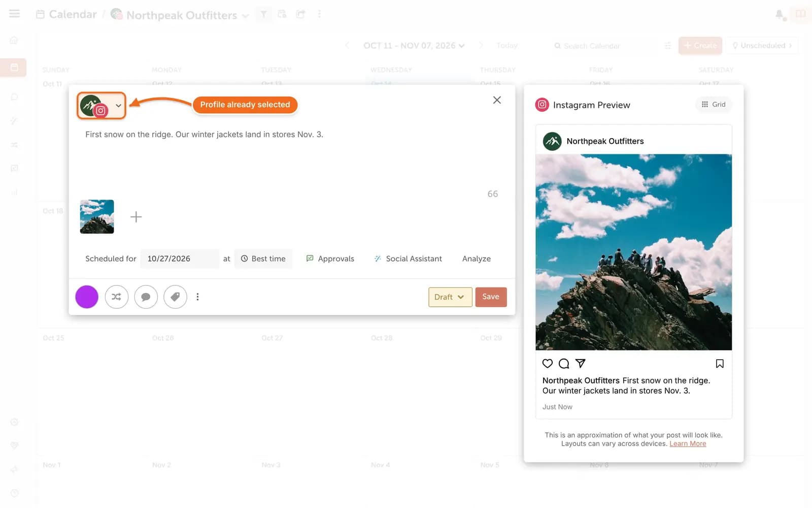Image resolution: width=812 pixels, height=508 pixels.
Task: Open the calendar filter funnel icon
Action: (x=263, y=14)
